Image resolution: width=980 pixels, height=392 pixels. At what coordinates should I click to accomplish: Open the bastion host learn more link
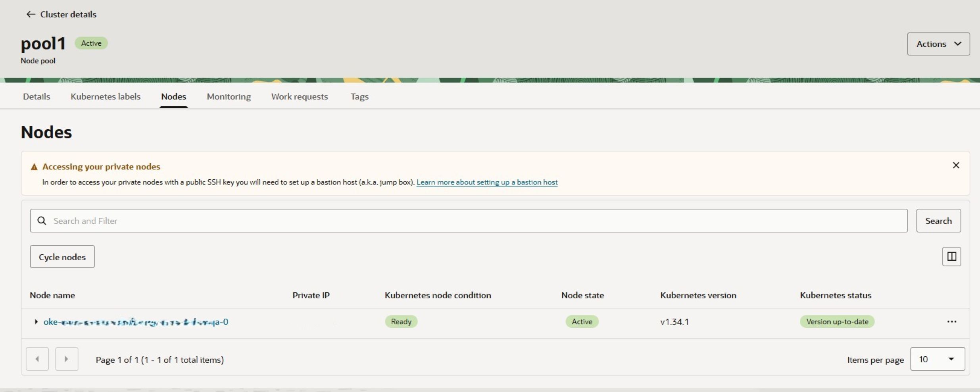point(486,182)
